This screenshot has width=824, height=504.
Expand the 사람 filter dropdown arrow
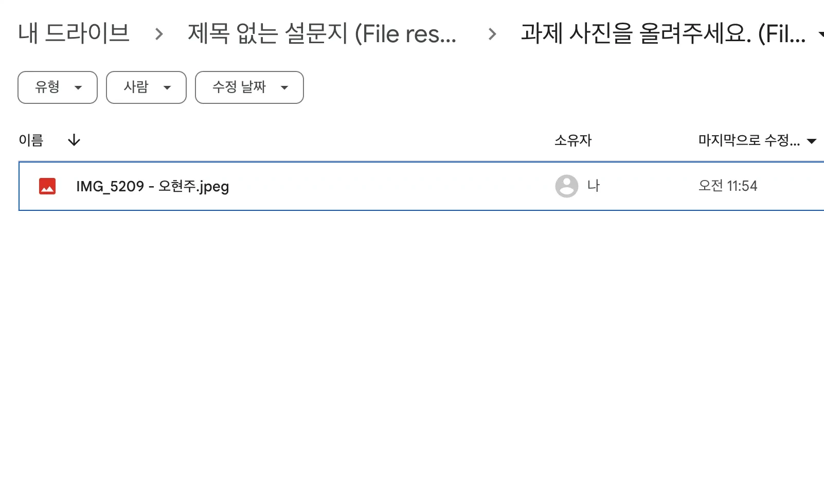tap(167, 88)
